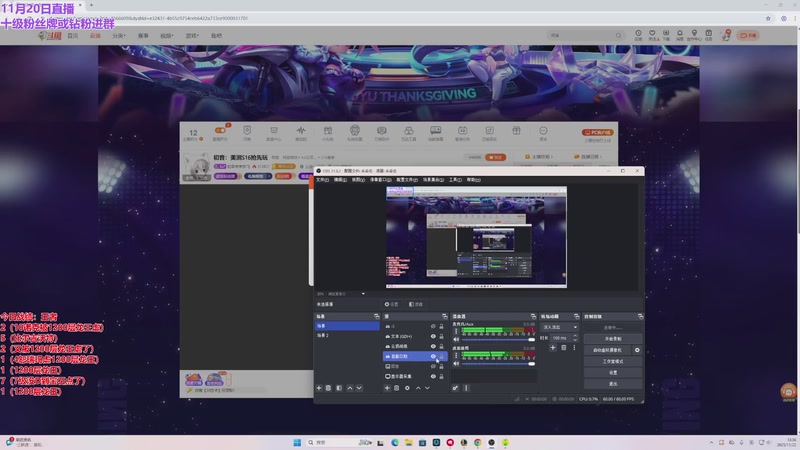The height and width of the screenshot is (450, 800).
Task: Toggle visibility of the 文本 (GDI+) source
Action: point(433,336)
